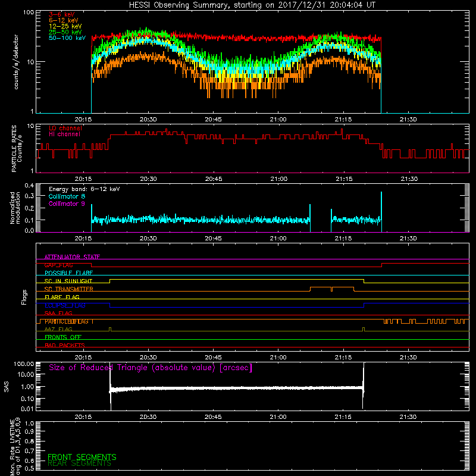The image size is (476, 476).
Task: Select the Collimator 9 legend entry
Action: pyautogui.click(x=67, y=203)
